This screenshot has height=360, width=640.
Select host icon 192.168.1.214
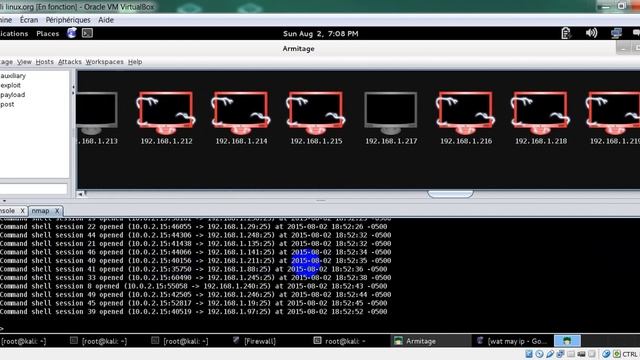point(241,113)
